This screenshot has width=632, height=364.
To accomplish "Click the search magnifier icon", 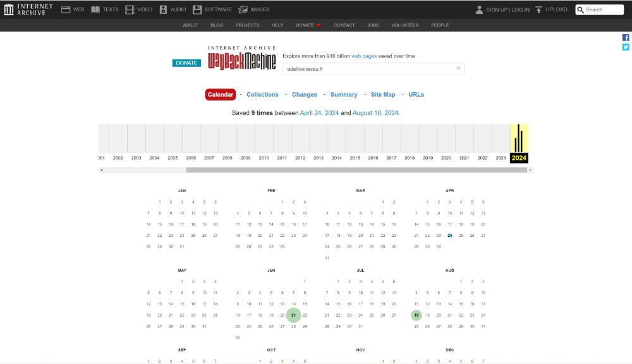I will pyautogui.click(x=580, y=9).
